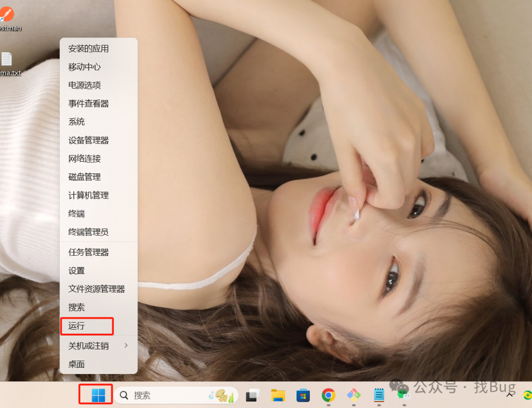Choose 关机或注销 in the menu
Image resolution: width=532 pixels, height=408 pixels.
[x=99, y=345]
